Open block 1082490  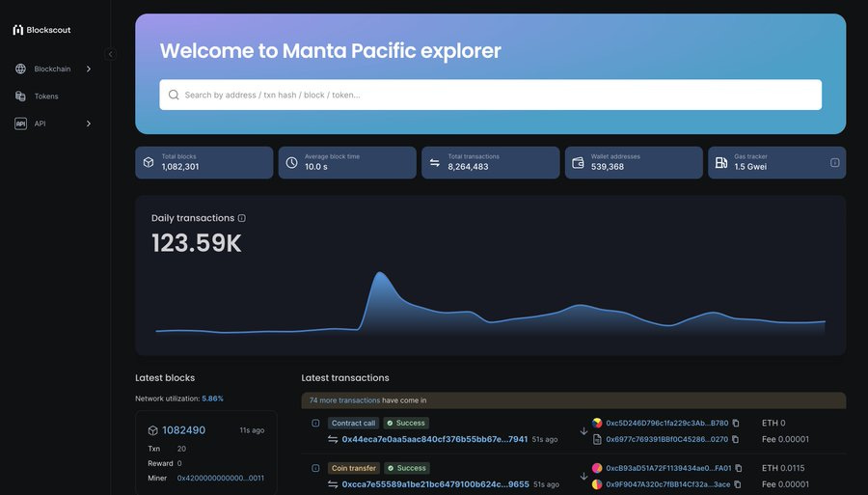click(x=184, y=430)
